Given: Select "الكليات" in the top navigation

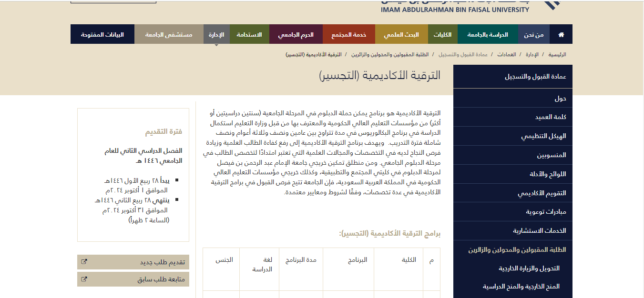Looking at the screenshot, I should [443, 34].
